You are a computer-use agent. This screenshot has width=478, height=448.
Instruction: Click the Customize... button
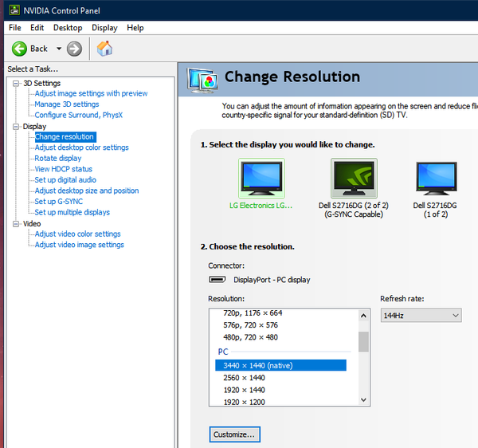click(x=235, y=434)
